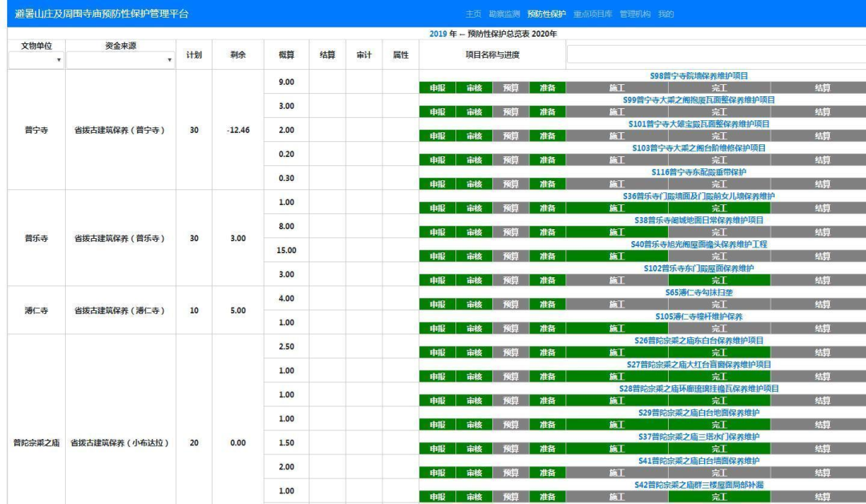Open the S98普宁寺院墙保养维护项目 link
Viewport: 866px width, 504px height.
point(698,76)
